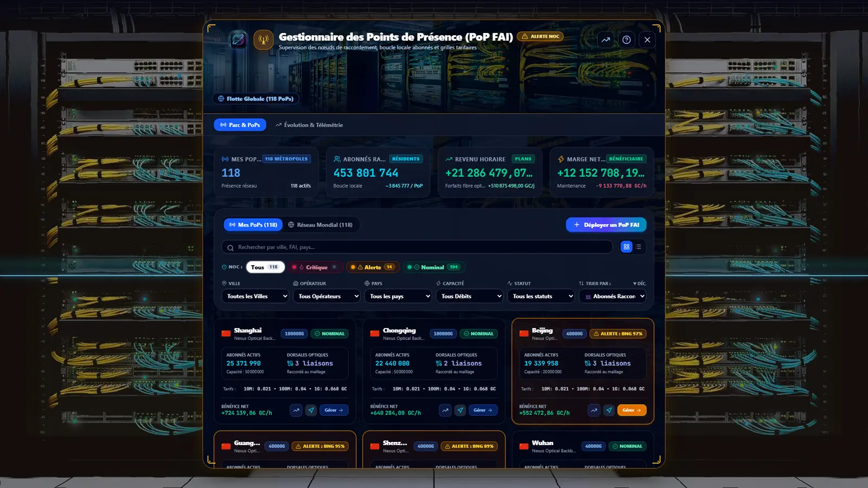Click the ALERTE : BNG 95% badge
This screenshot has width=868, height=488.
[x=320, y=446]
